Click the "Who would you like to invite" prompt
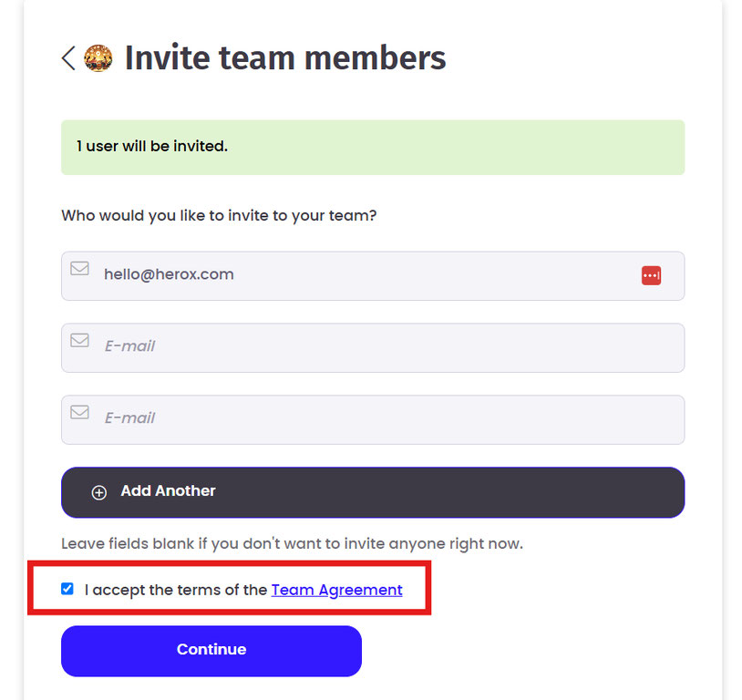The width and height of the screenshot is (742, 700). pyautogui.click(x=219, y=216)
